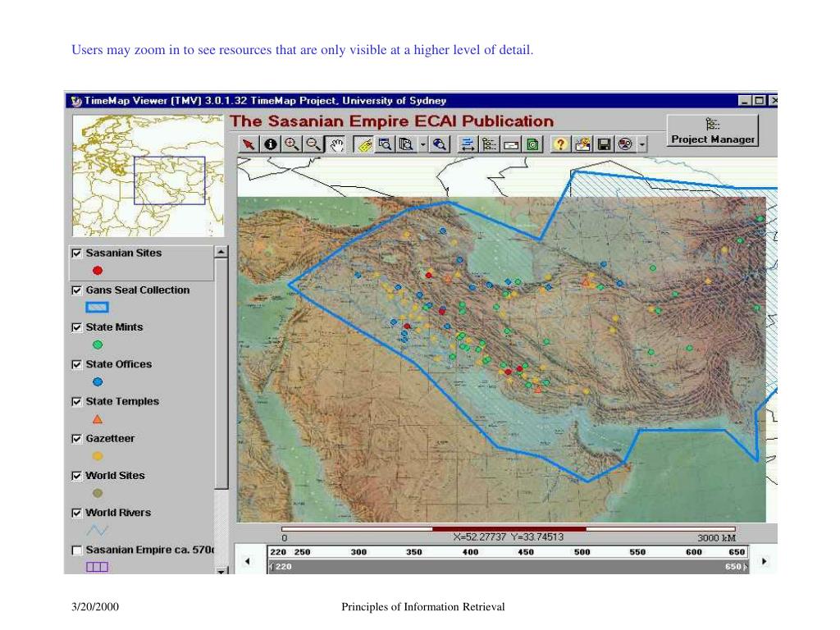Click the red globe network icon
The image size is (840, 630).
click(x=625, y=144)
